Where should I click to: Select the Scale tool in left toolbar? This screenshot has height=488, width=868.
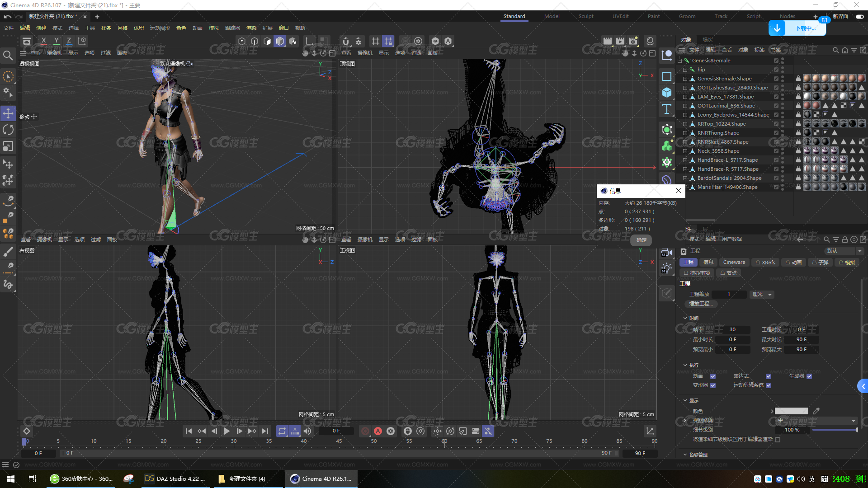tap(8, 146)
